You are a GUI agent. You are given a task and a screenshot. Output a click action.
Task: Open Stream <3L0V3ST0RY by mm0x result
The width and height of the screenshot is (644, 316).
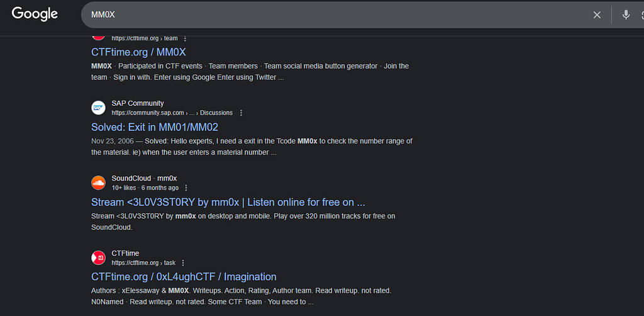coord(228,202)
